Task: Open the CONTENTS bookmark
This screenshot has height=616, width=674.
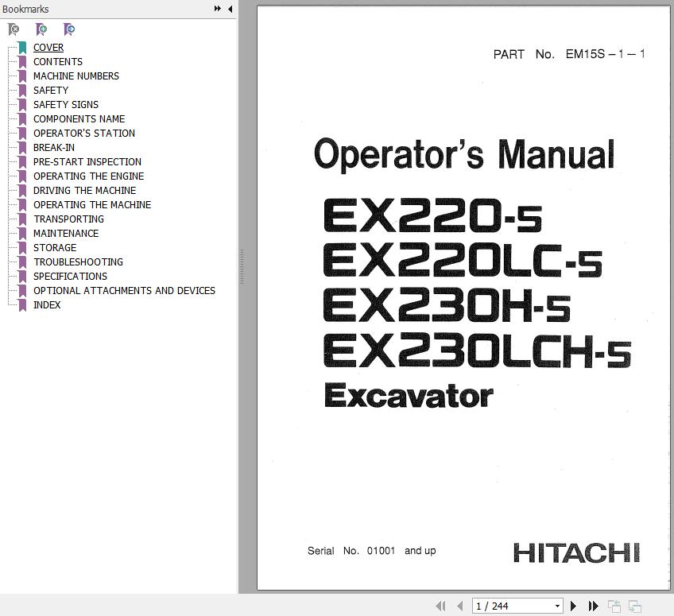Action: (57, 61)
